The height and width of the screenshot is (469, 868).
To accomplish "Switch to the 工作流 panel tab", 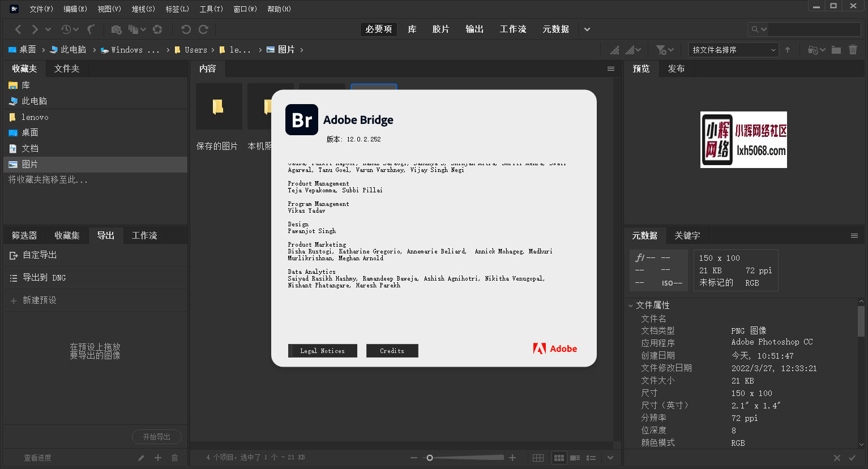I will point(144,235).
